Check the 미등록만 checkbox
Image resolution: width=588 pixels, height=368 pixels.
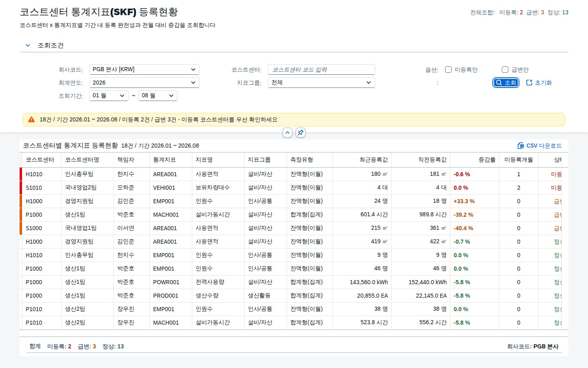(448, 70)
